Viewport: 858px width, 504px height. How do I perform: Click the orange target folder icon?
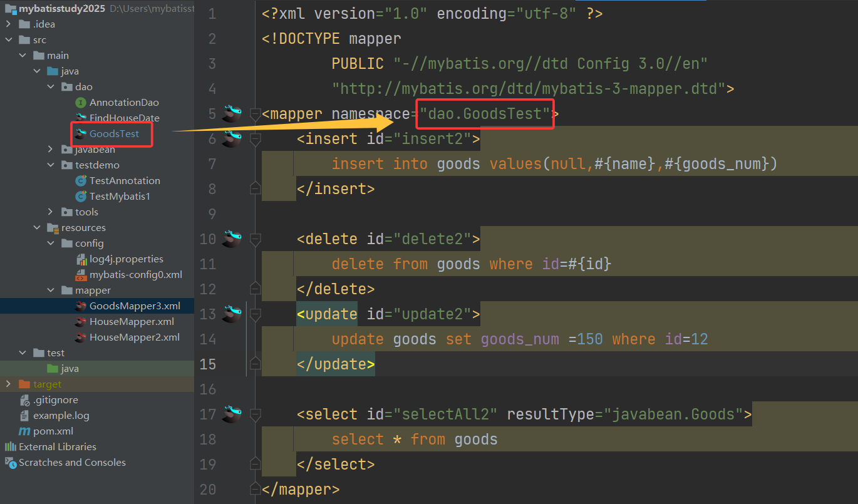[24, 384]
